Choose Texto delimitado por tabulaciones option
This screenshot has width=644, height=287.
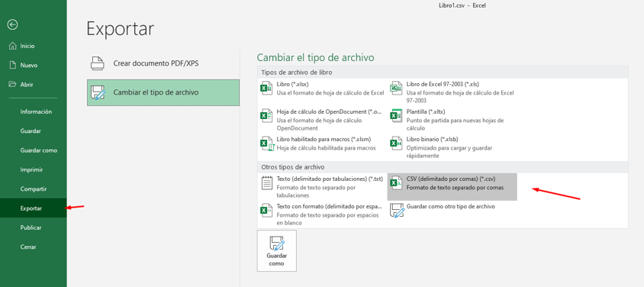322,187
